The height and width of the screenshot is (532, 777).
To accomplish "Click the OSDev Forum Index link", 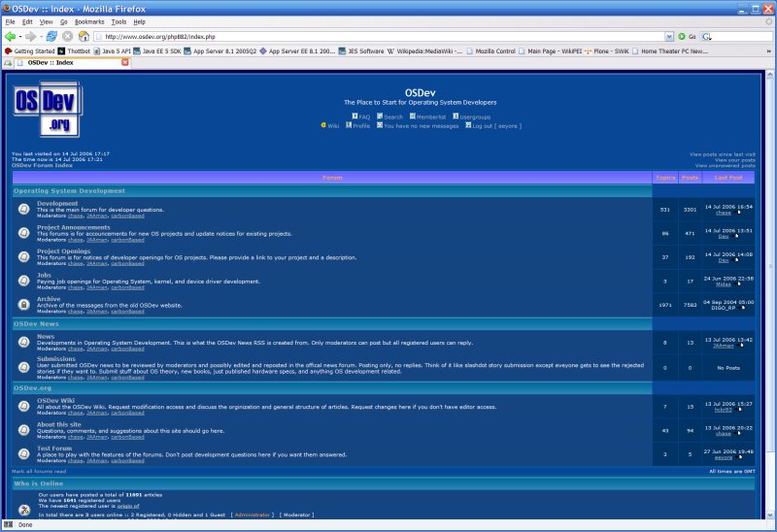I will pos(42,165).
